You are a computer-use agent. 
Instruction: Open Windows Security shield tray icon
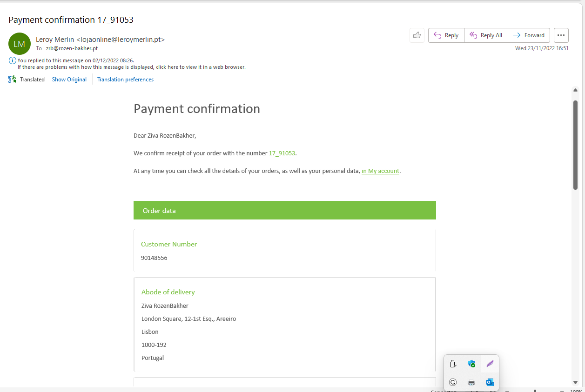[471, 364]
